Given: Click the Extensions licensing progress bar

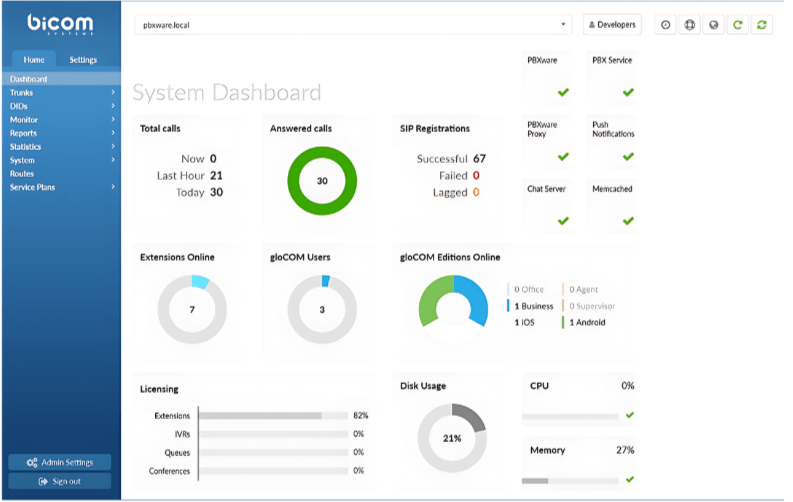Looking at the screenshot, I should pos(272,415).
